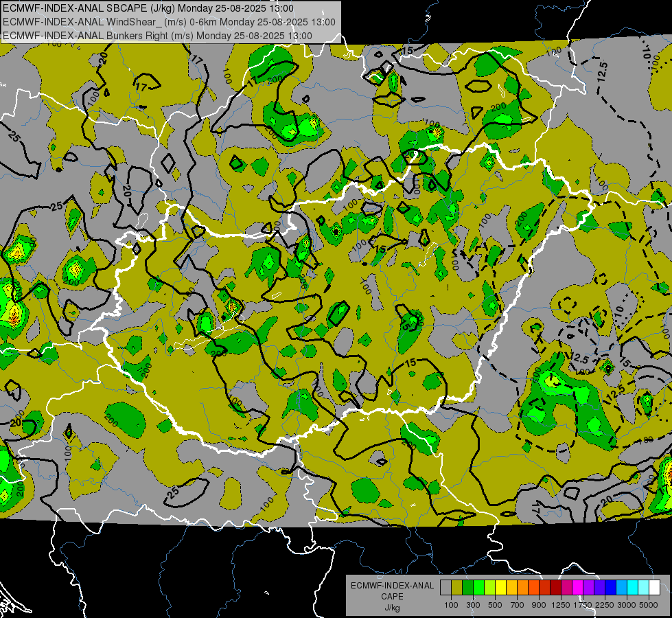Image resolution: width=672 pixels, height=618 pixels.
Task: Click the white swatch ending the legend
Action: (654, 588)
